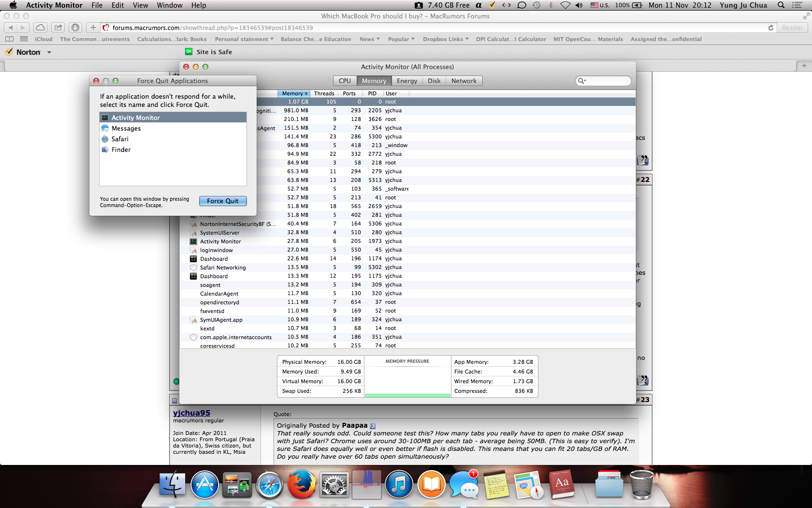The image size is (812, 508).
Task: Expand the Dropbox Links bookmarks folder
Action: 446,39
